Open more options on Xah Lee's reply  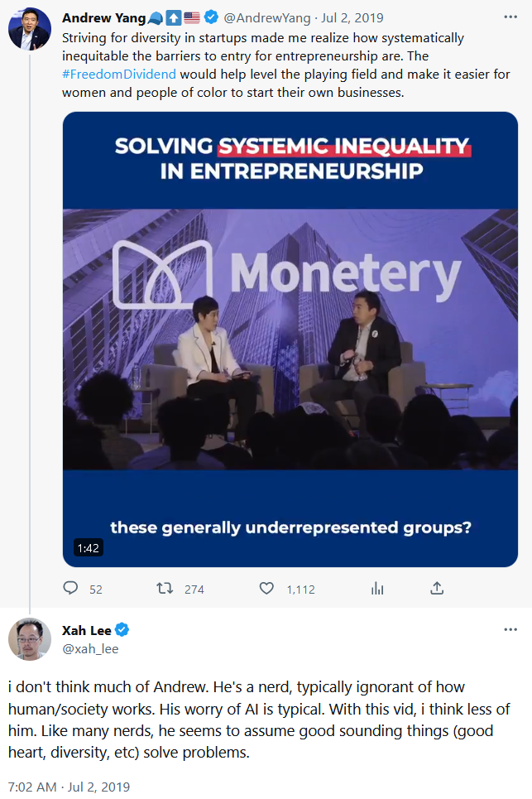(x=511, y=630)
